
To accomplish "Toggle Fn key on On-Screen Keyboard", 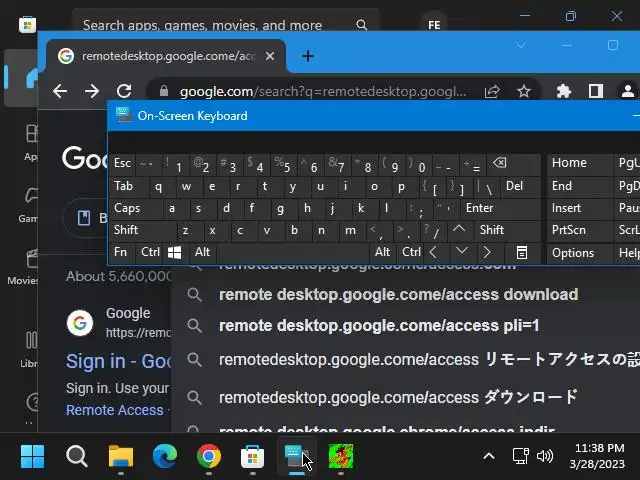I will [121, 252].
